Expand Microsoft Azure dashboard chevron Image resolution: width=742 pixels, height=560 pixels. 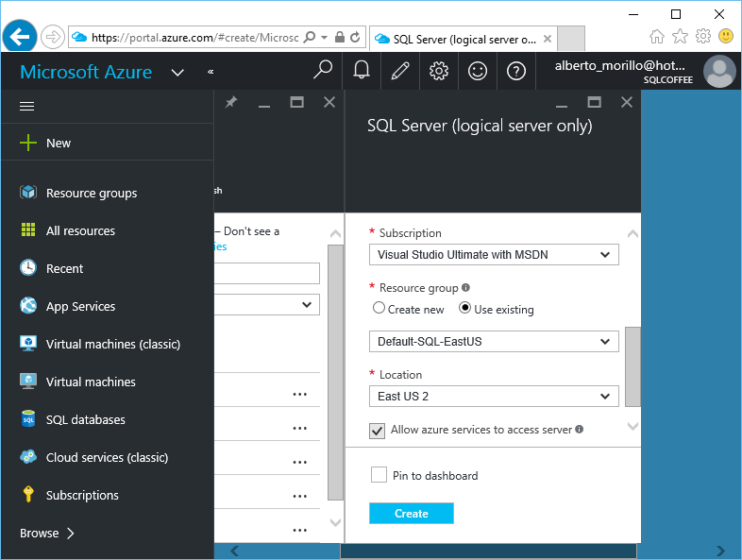177,73
